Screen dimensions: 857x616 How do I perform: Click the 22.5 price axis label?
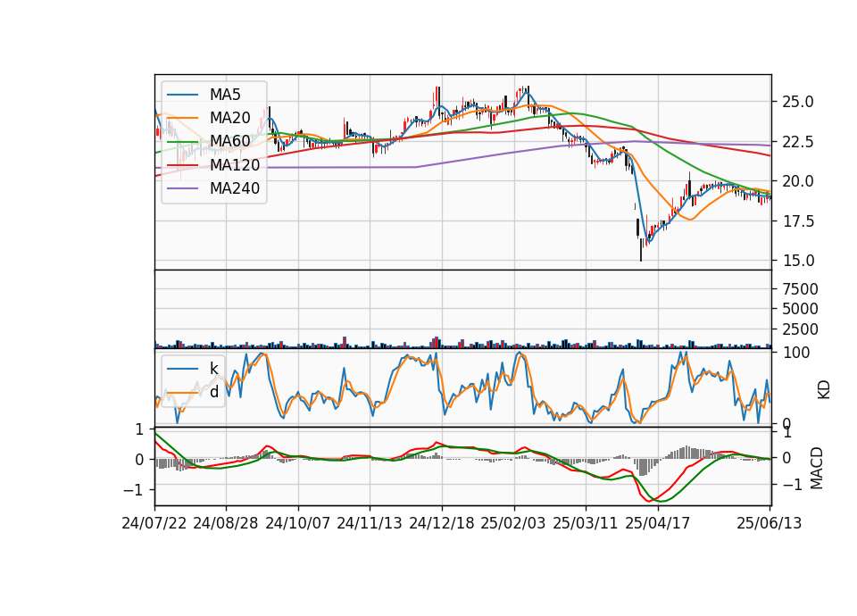pos(798,142)
